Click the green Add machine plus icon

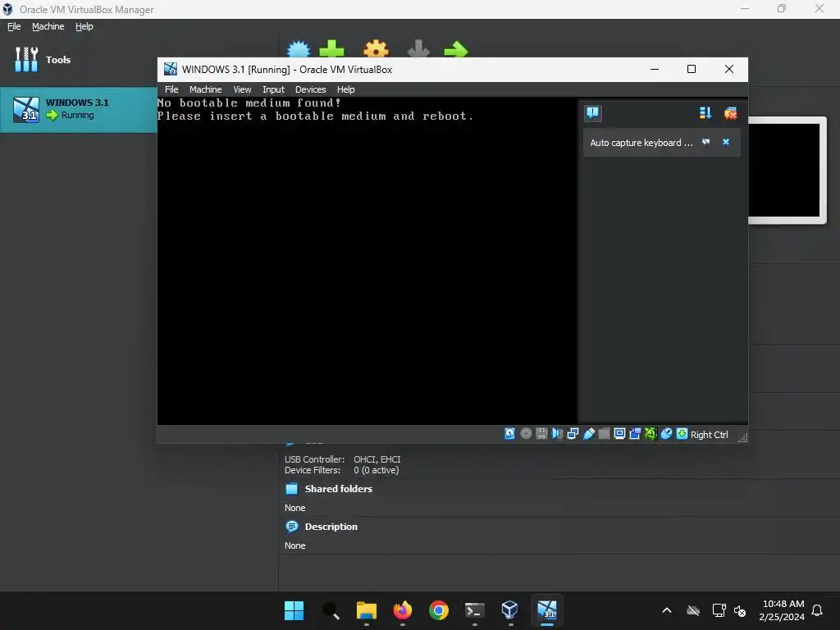[331, 48]
